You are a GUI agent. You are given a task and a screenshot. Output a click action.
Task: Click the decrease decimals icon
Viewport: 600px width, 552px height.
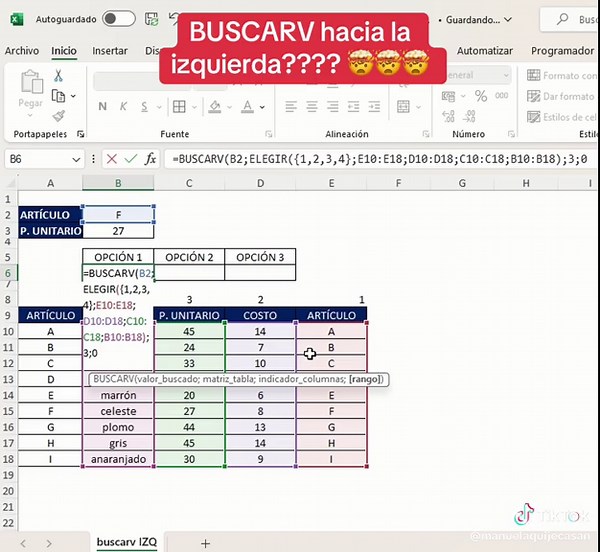pyautogui.click(x=470, y=116)
